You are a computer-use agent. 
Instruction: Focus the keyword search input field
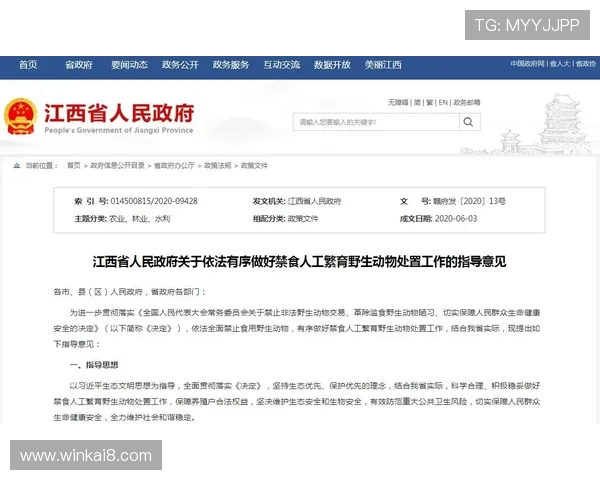(x=376, y=122)
